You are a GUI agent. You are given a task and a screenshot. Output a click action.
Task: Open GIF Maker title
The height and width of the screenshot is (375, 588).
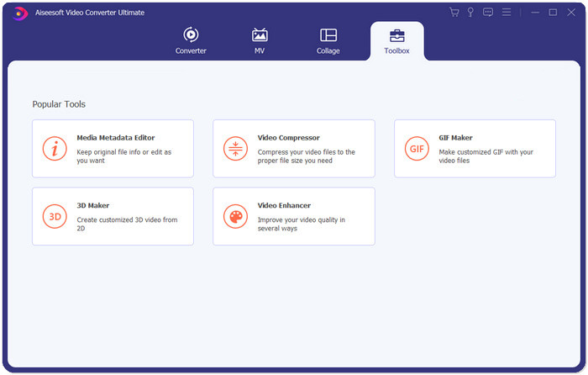pyautogui.click(x=455, y=138)
